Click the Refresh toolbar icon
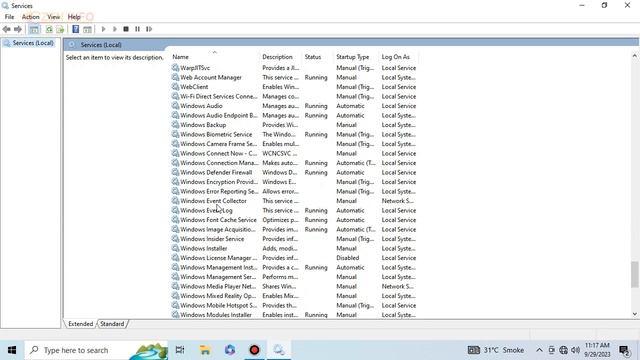 [49, 29]
